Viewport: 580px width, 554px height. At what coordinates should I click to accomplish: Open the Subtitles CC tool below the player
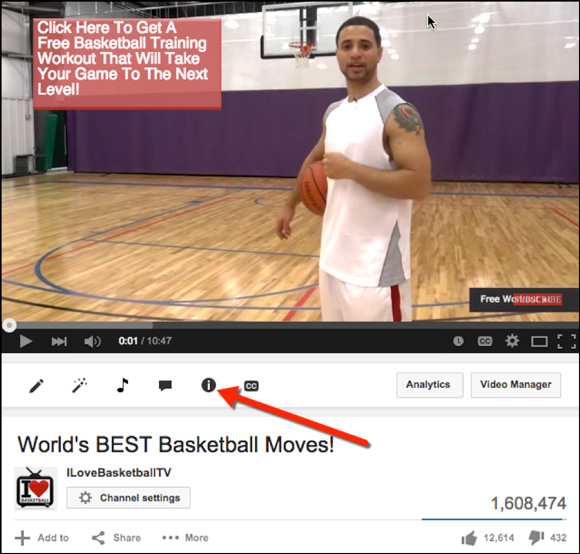click(251, 386)
